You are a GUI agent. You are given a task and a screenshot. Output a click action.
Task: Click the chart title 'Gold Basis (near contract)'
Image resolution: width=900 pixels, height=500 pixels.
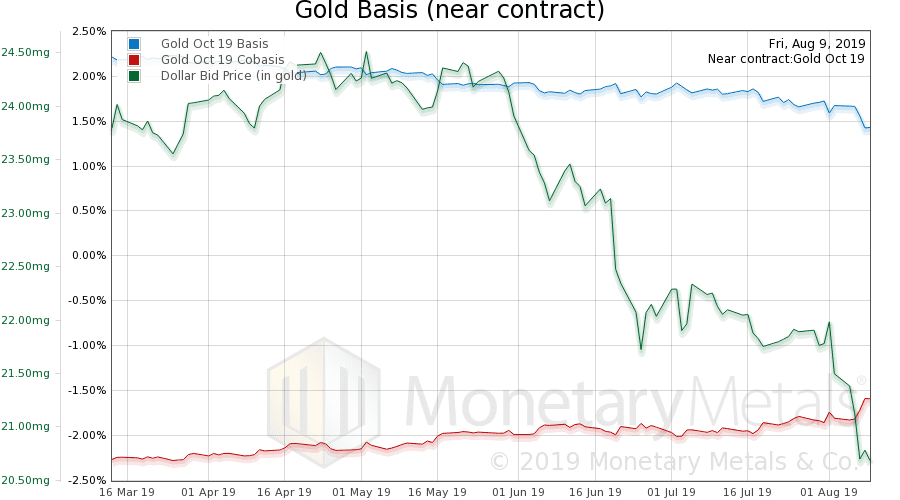pos(449,12)
